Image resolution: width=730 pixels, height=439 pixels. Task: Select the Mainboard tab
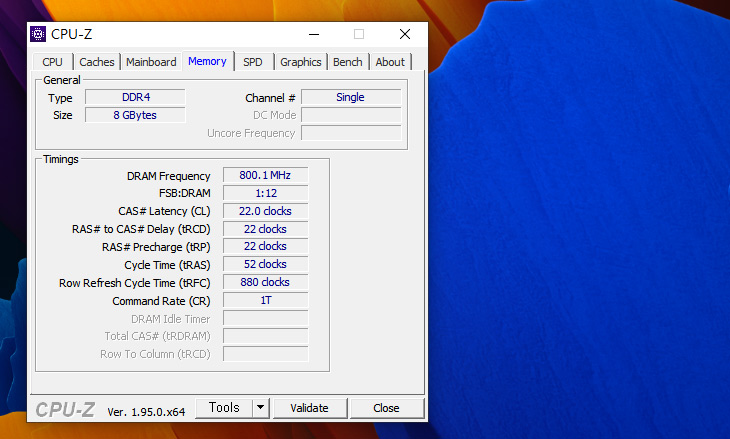151,62
